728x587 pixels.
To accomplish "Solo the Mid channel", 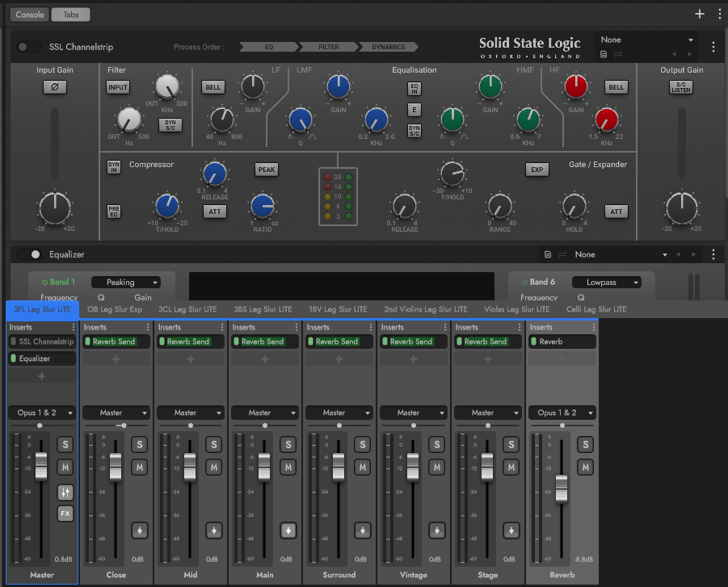I will click(213, 445).
